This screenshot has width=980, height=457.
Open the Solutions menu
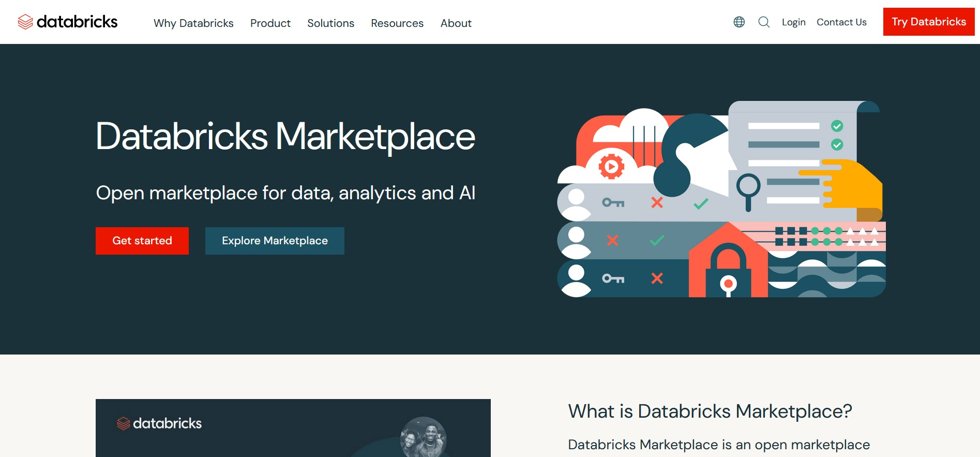point(331,23)
